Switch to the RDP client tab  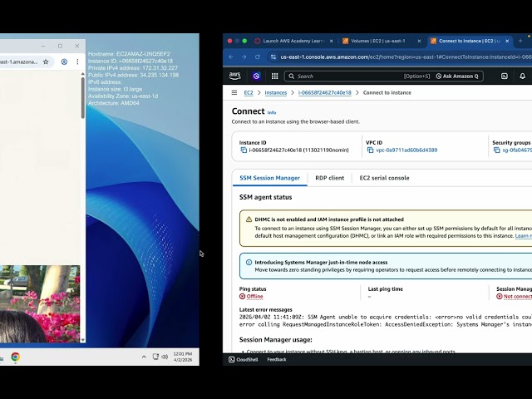(329, 178)
